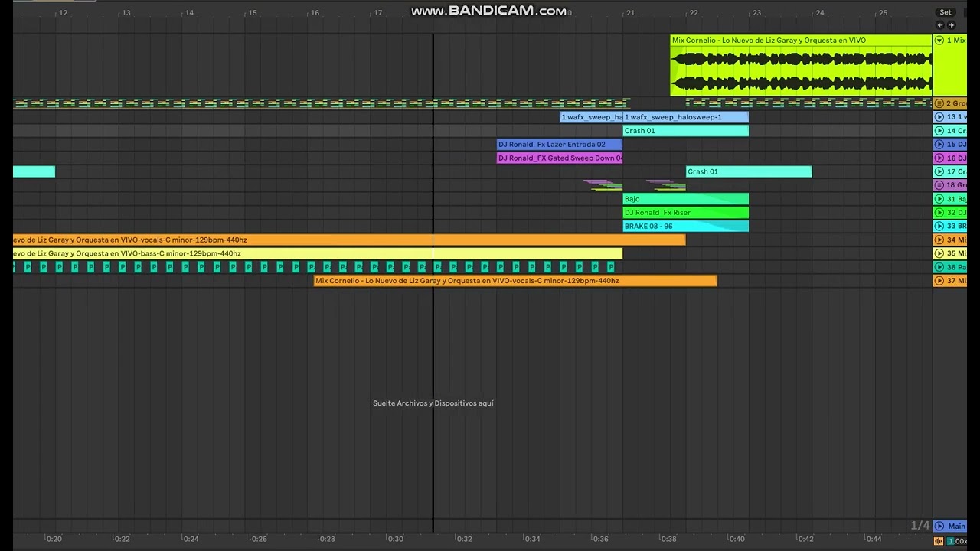Unfold track 14 Crash using its arrow
This screenshot has width=980, height=551.
(939, 131)
